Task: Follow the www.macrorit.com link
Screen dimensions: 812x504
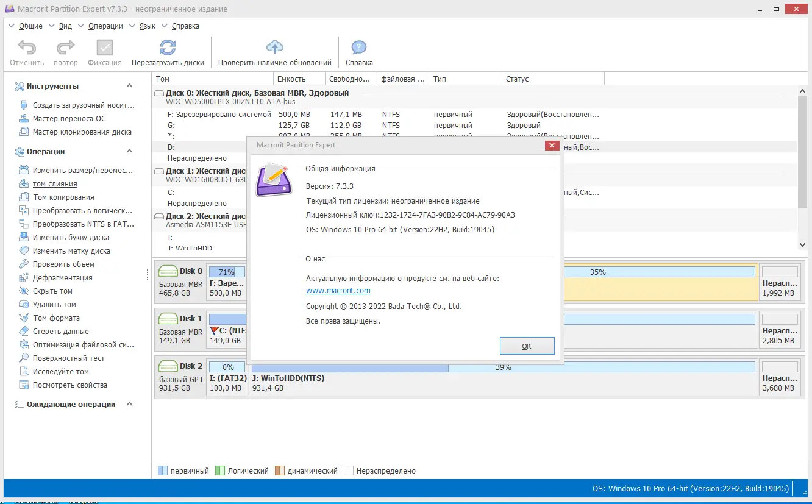Action: (x=338, y=291)
